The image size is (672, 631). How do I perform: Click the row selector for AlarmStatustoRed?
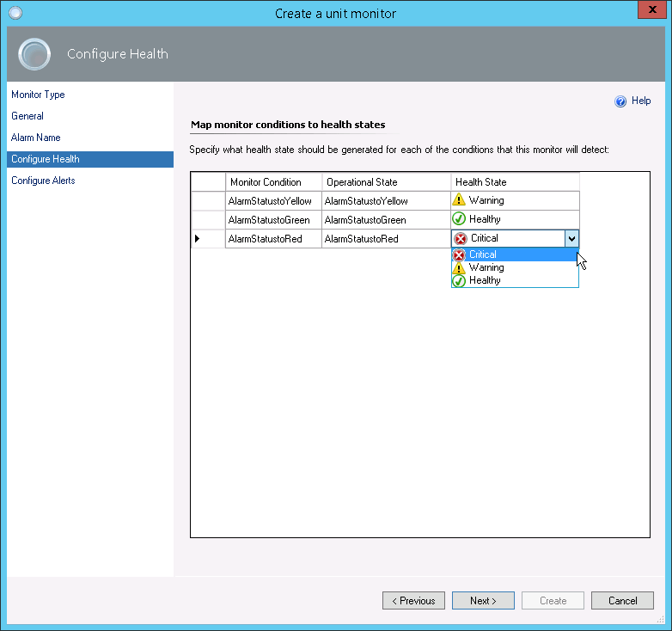click(208, 238)
